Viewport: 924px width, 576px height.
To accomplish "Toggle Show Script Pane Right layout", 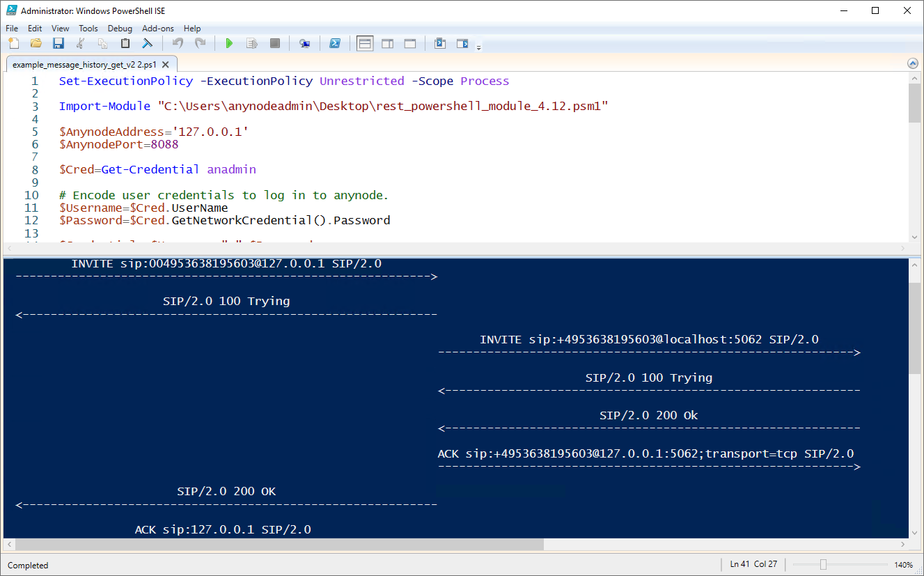I will click(x=387, y=42).
